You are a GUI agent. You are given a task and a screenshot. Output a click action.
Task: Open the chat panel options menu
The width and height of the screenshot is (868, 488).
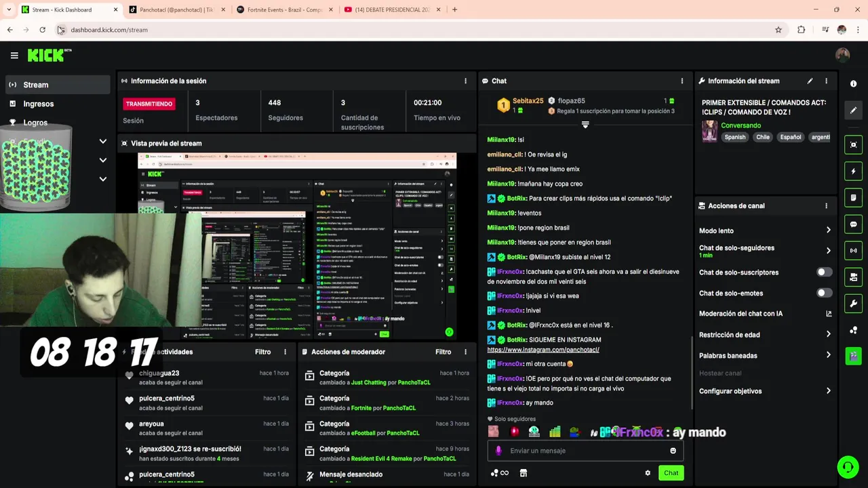point(682,81)
